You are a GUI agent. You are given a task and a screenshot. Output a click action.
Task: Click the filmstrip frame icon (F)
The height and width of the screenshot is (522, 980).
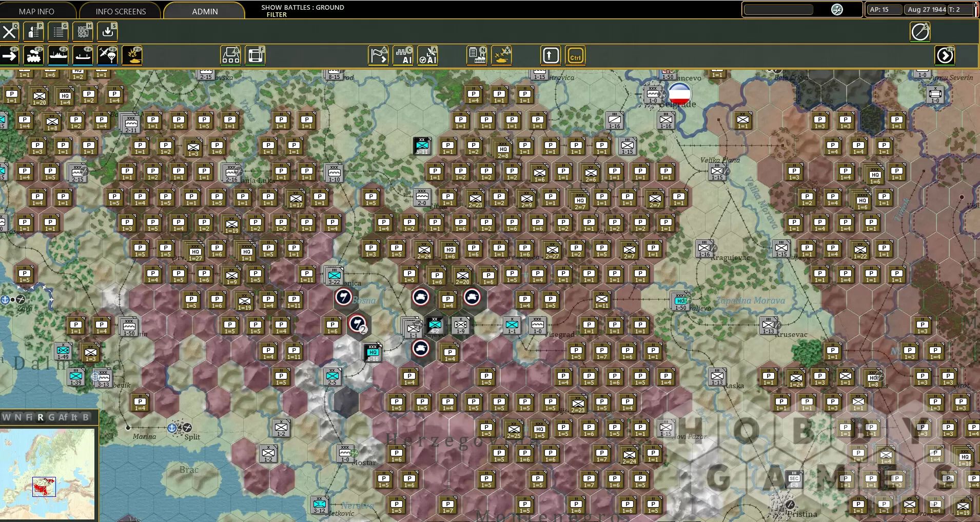pos(256,55)
